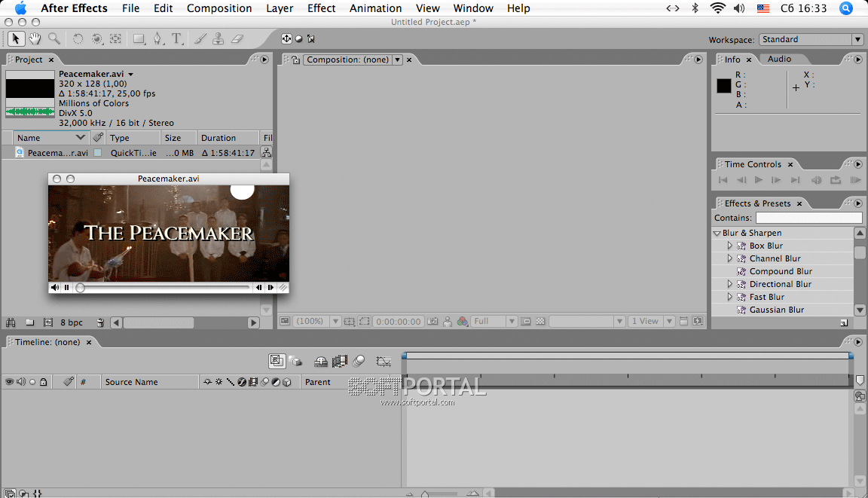Click the current time 0:00:00:00 display
This screenshot has height=498, width=868.
399,322
